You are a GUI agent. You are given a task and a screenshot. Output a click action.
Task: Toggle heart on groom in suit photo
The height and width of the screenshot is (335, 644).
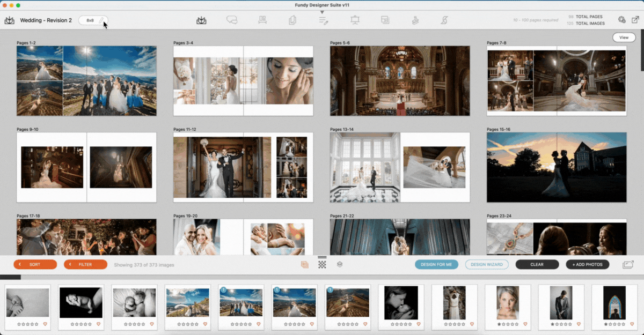579,324
